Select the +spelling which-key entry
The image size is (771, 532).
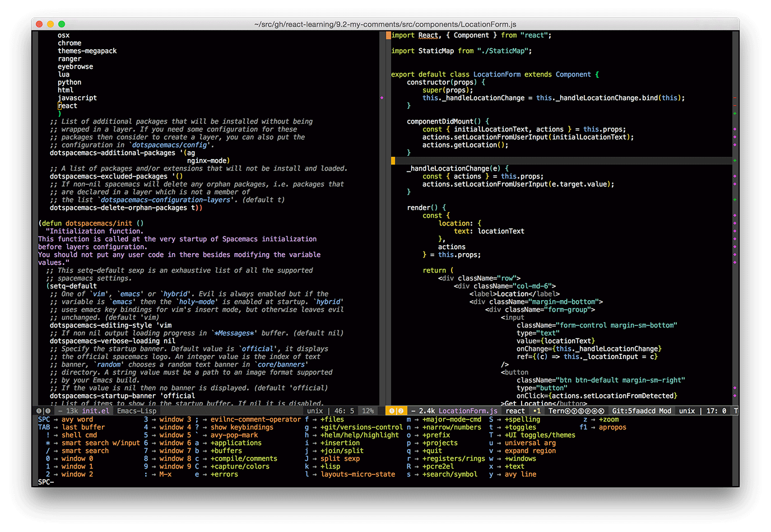point(523,419)
